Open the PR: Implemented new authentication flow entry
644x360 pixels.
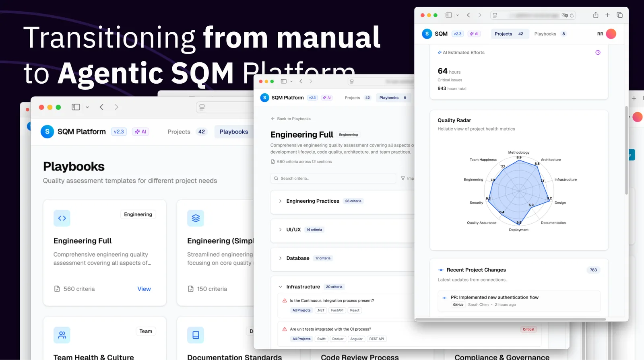[519, 301]
